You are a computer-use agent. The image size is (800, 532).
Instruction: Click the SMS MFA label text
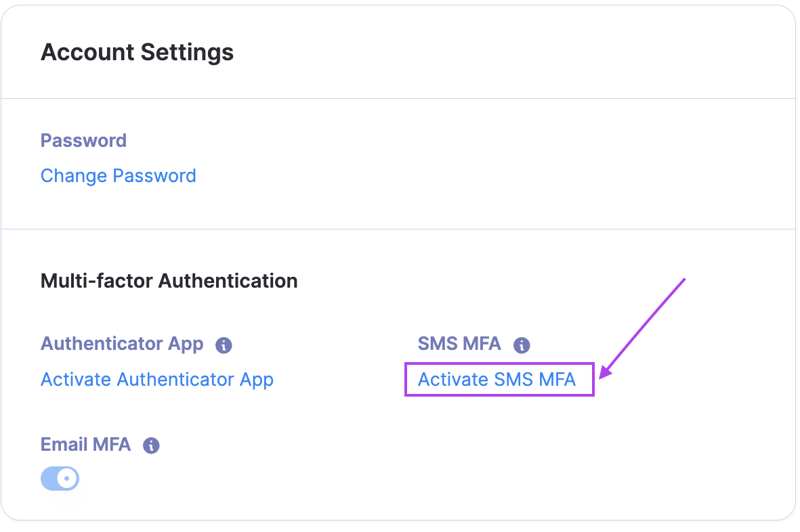pyautogui.click(x=459, y=344)
